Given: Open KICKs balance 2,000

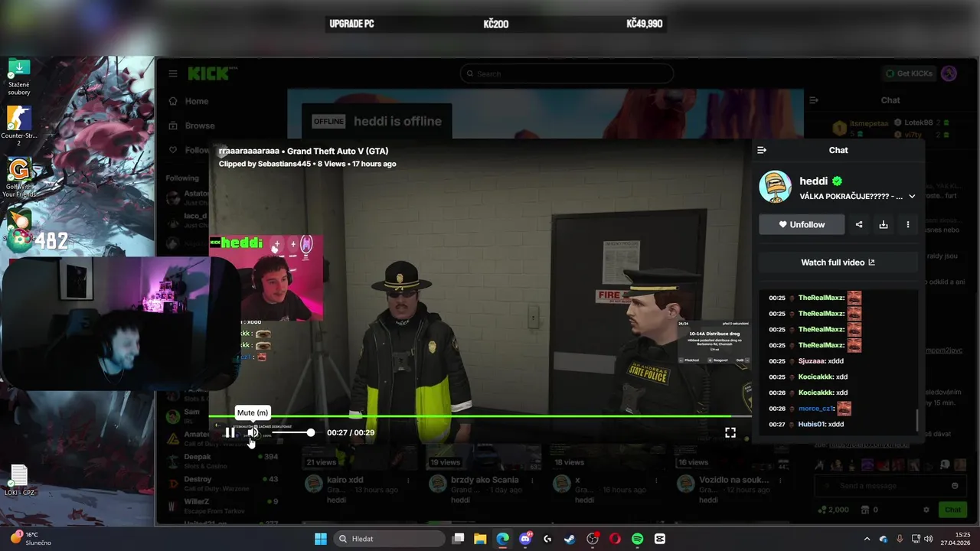Looking at the screenshot, I should click(833, 510).
